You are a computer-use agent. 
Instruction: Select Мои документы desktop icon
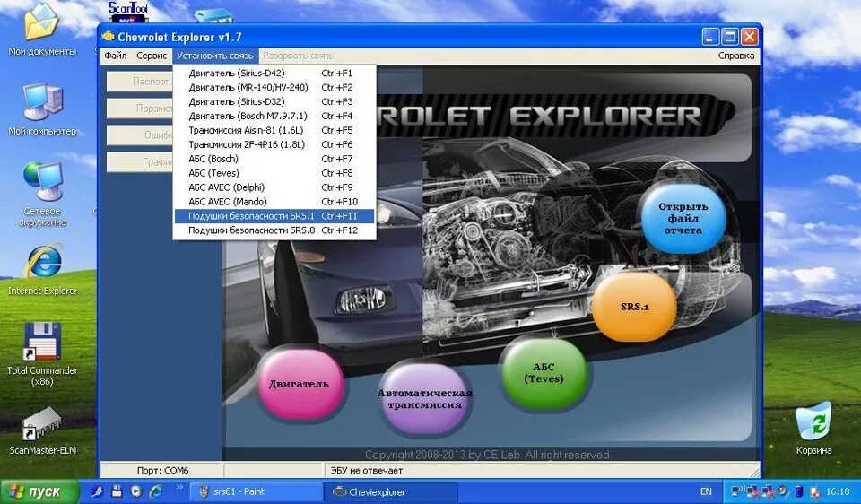(42, 30)
